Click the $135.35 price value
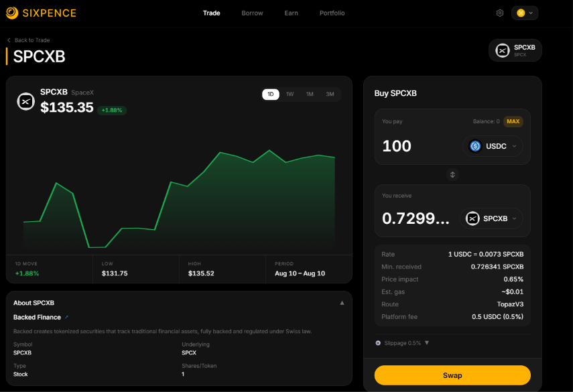 [x=67, y=107]
